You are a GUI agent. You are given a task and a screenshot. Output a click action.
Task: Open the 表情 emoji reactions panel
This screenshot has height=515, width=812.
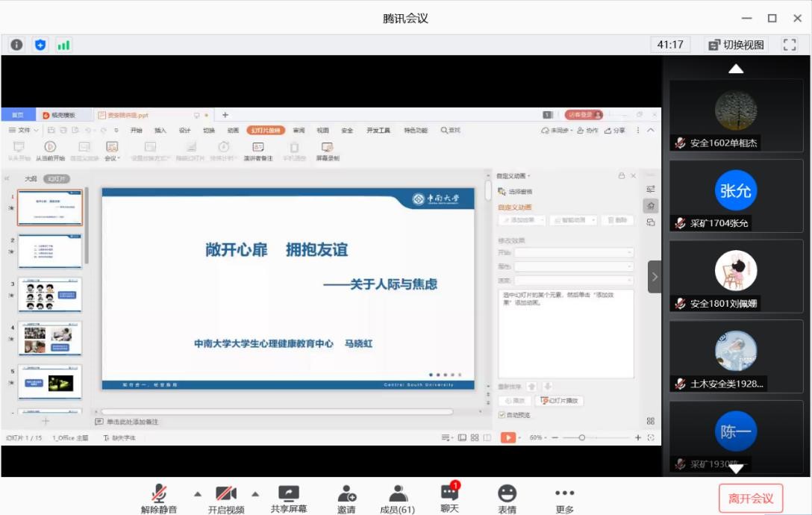click(507, 494)
